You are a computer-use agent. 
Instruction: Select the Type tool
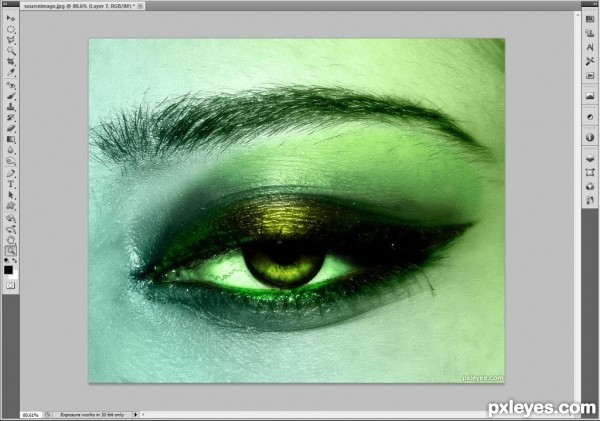[x=11, y=184]
